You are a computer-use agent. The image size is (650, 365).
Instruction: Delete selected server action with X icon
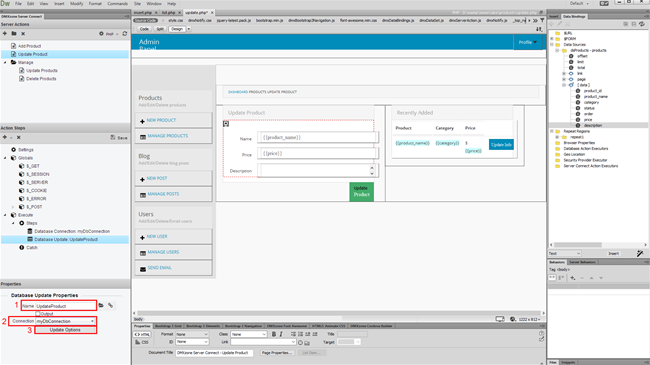point(23,34)
